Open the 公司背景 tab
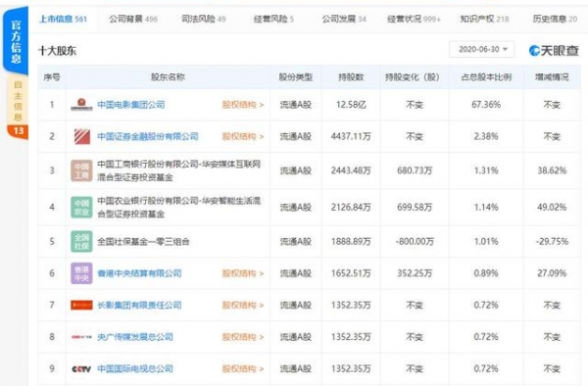Image resolution: width=588 pixels, height=386 pixels. (x=133, y=19)
